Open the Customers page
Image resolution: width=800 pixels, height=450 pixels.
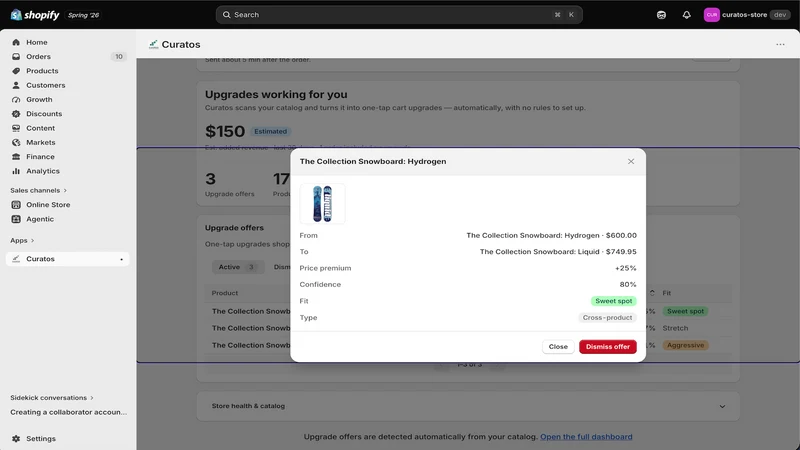pyautogui.click(x=45, y=85)
